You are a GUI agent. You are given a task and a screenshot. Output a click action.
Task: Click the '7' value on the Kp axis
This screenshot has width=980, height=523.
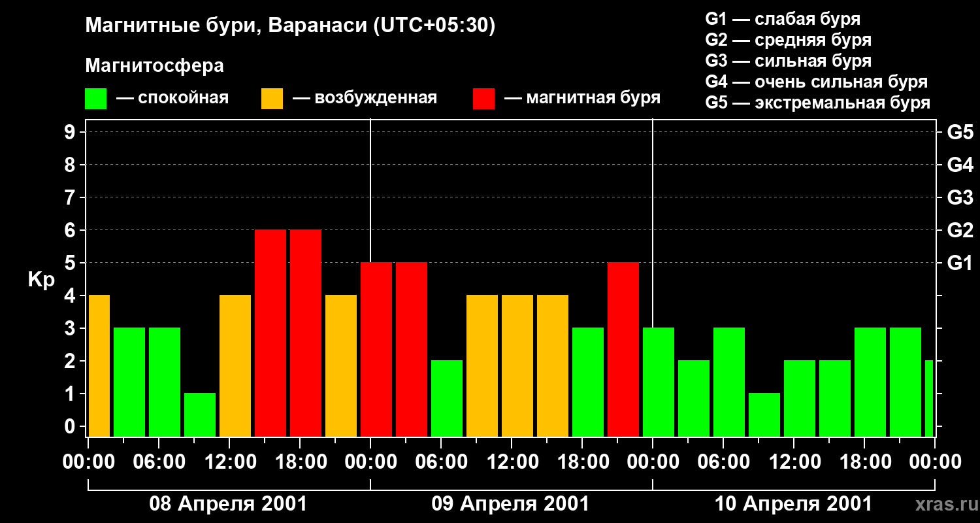(x=71, y=197)
